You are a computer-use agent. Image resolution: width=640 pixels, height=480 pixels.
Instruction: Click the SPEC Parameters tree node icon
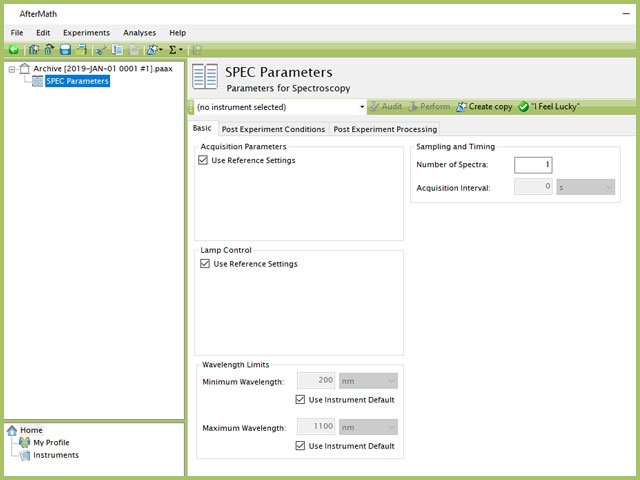click(37, 81)
